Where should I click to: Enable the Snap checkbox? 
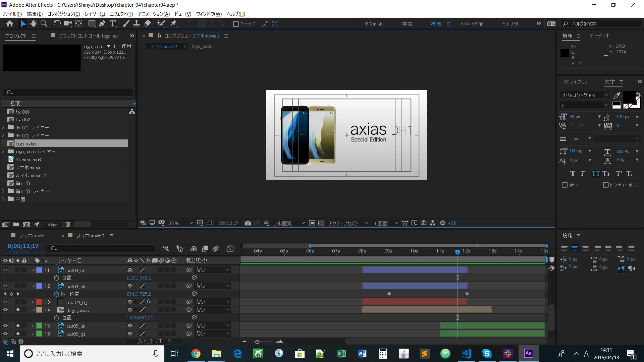click(x=236, y=24)
